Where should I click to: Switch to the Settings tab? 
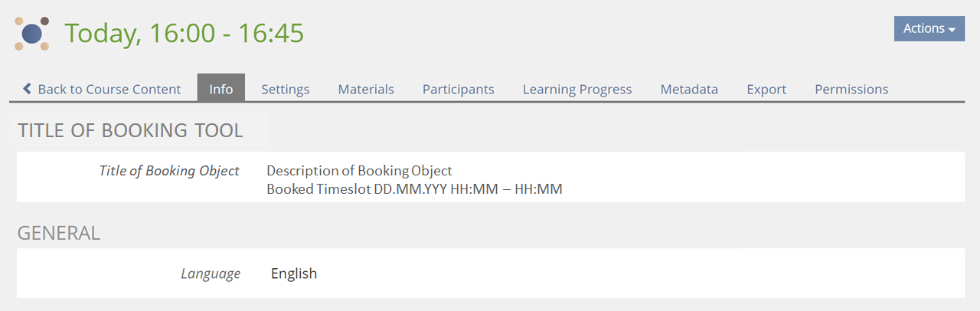[285, 89]
